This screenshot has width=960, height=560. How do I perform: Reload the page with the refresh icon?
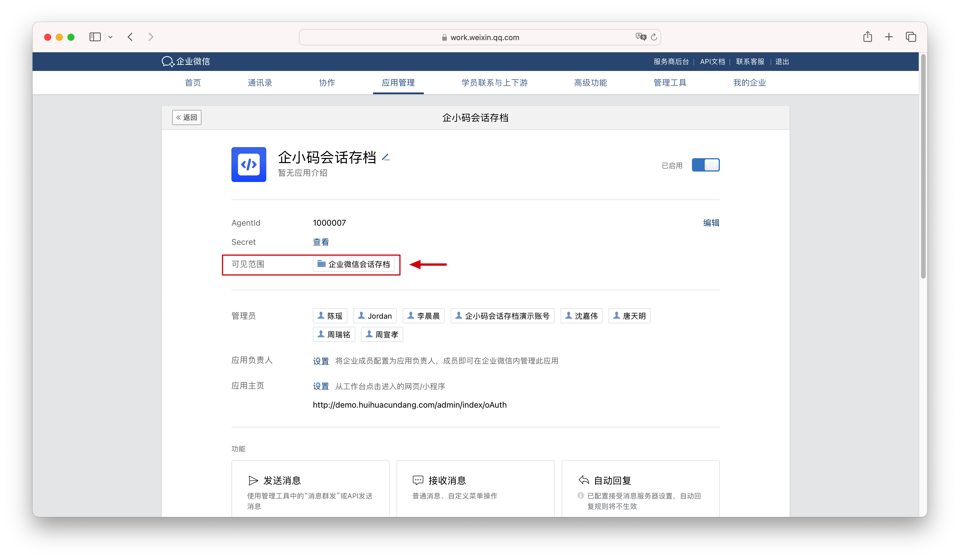coord(654,37)
